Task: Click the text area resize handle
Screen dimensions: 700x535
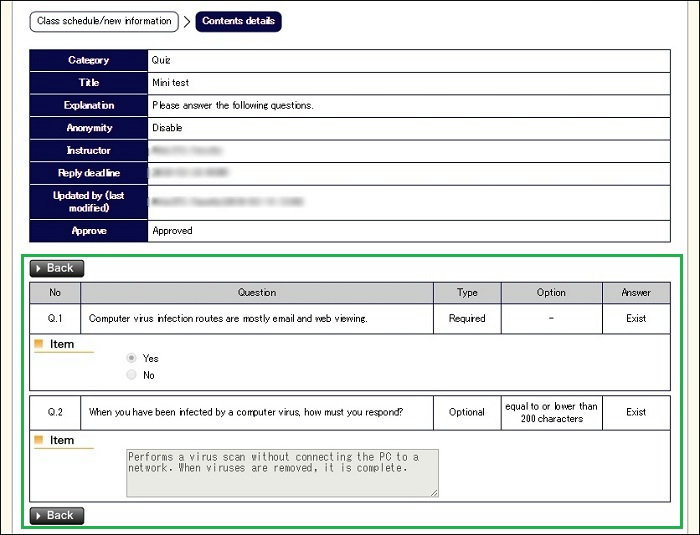Action: 434,492
